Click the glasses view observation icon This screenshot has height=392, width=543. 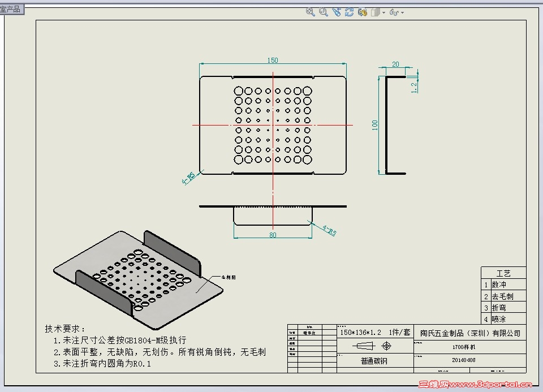coord(394,12)
